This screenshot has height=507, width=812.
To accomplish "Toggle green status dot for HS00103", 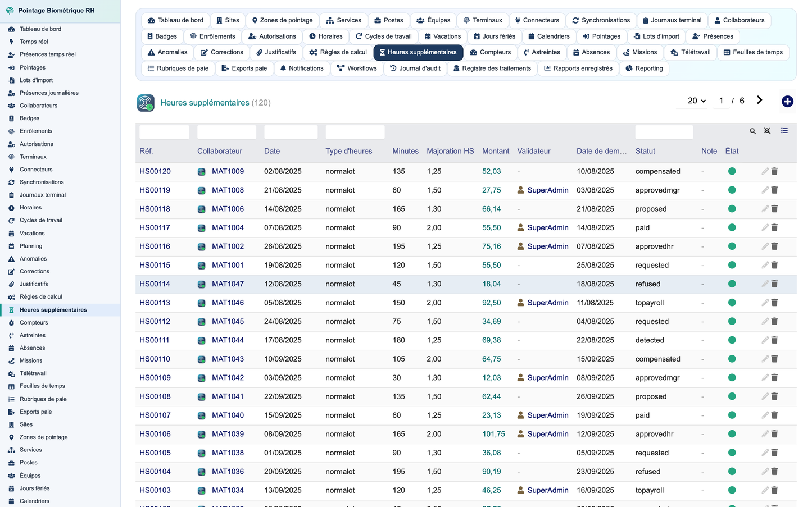I will (732, 490).
